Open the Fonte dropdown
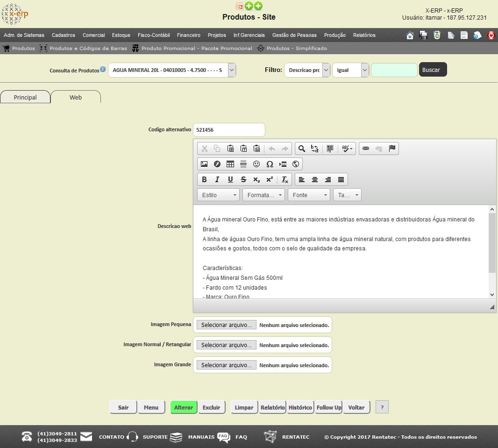 coord(309,195)
